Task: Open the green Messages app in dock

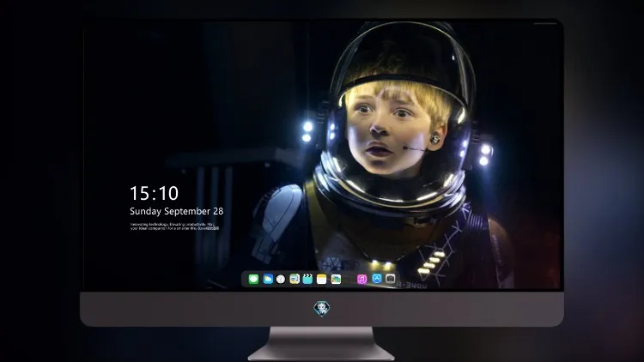Action: (253, 280)
